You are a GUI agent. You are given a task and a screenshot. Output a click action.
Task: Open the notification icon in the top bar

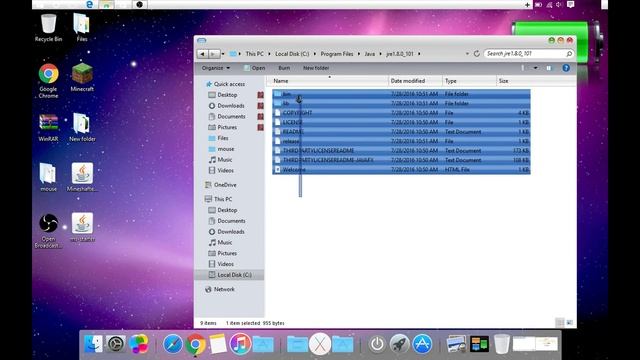click(571, 4)
